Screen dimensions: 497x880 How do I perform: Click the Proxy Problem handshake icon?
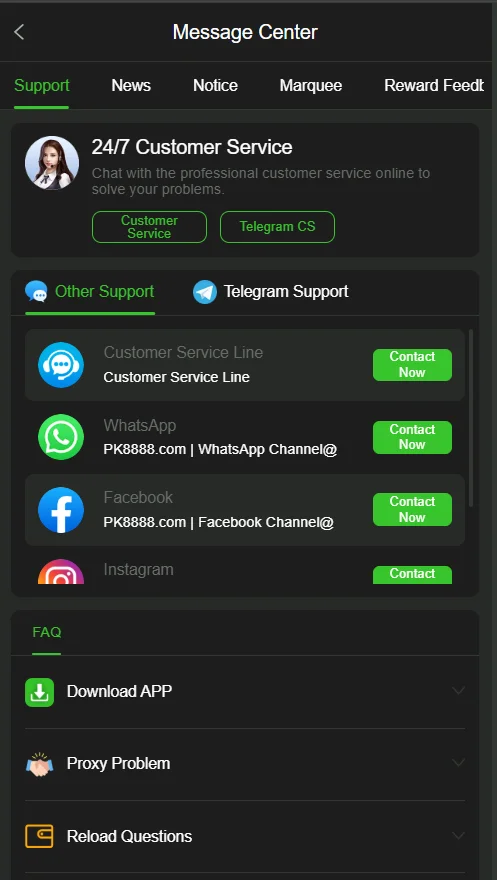[x=39, y=764]
